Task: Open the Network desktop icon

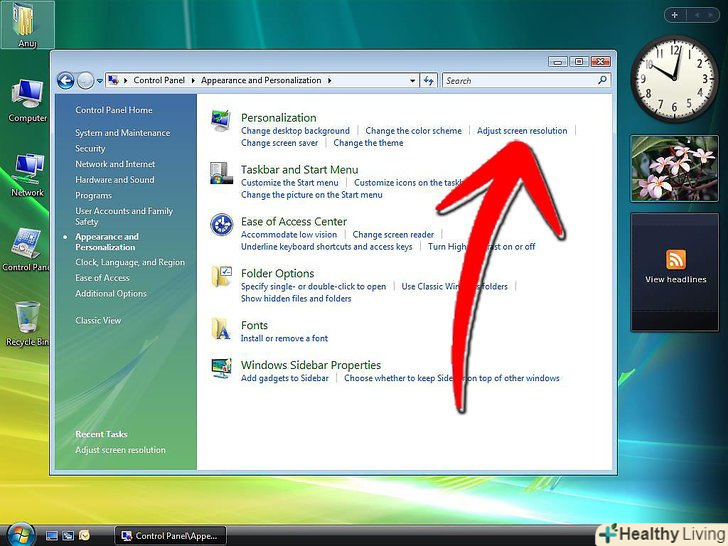Action: click(27, 175)
